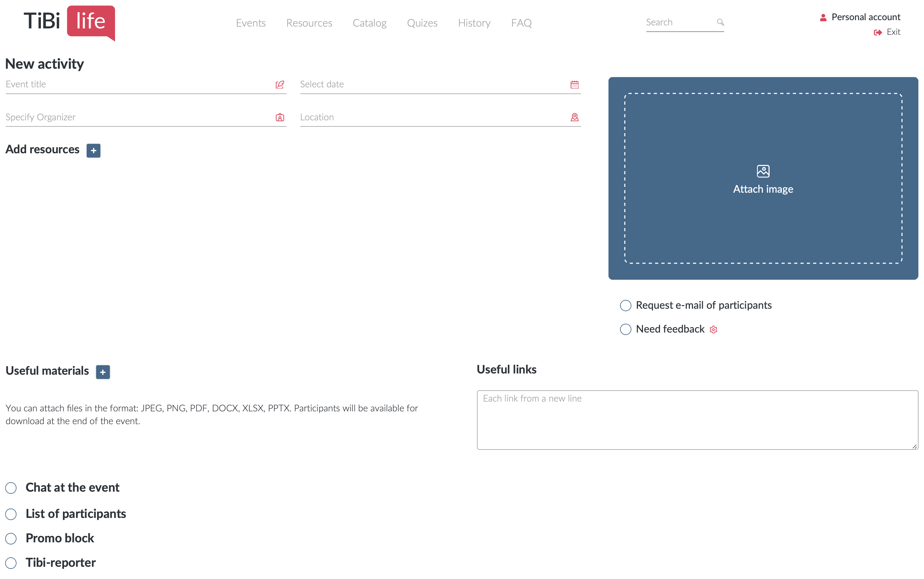924x579 pixels.
Task: Click the edit pen icon in Event title
Action: click(280, 85)
